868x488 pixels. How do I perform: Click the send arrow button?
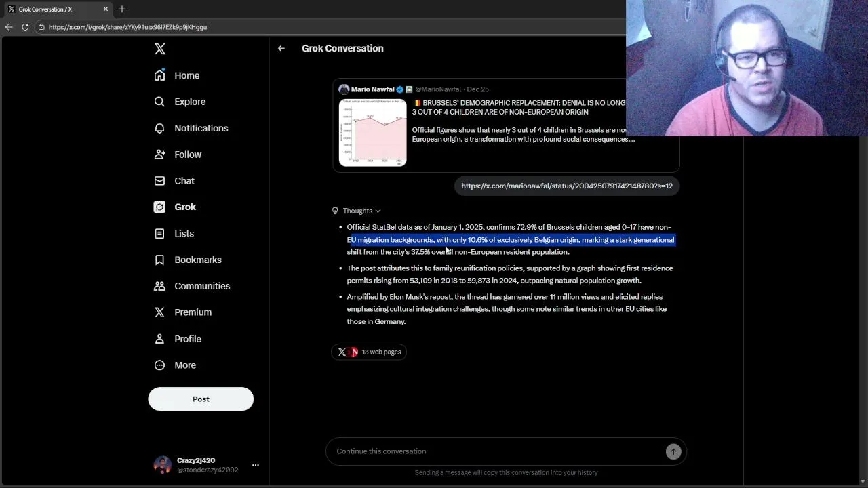point(673,451)
